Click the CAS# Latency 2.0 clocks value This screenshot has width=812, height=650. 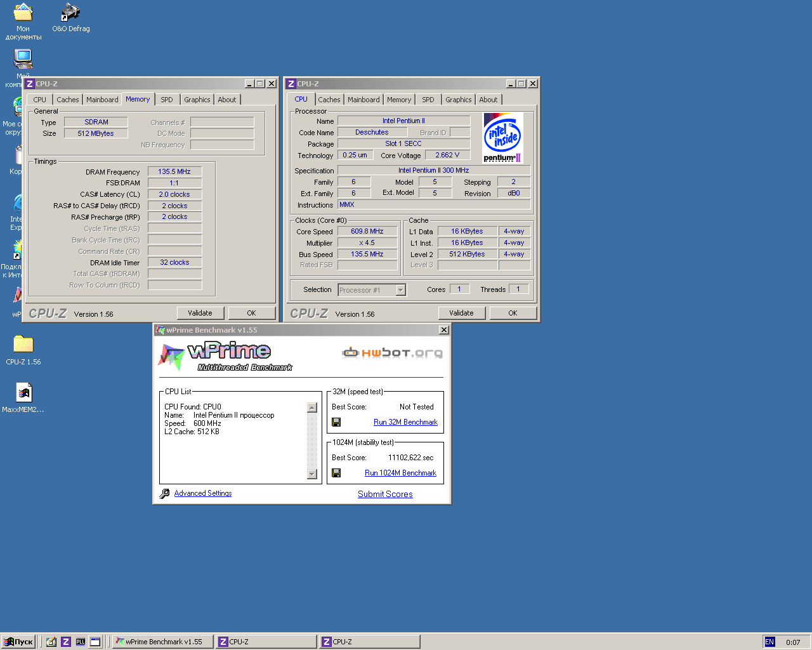coord(175,194)
